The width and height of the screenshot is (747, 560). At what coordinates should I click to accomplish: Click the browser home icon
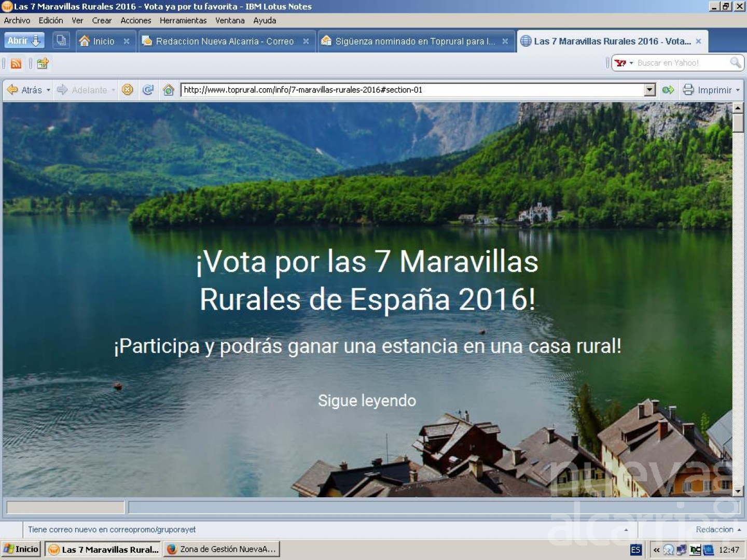pyautogui.click(x=168, y=90)
